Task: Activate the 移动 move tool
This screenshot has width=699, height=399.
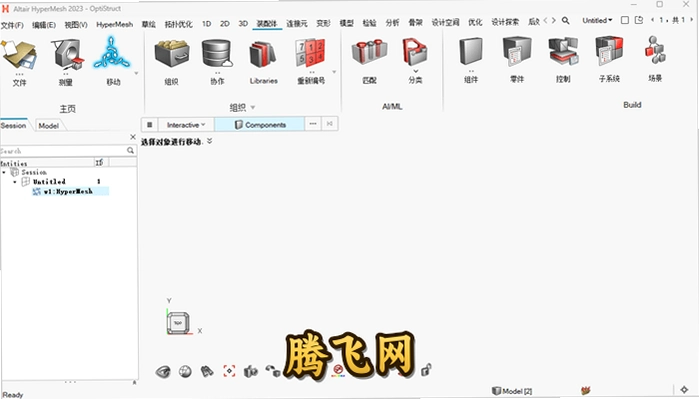Action: tap(111, 53)
